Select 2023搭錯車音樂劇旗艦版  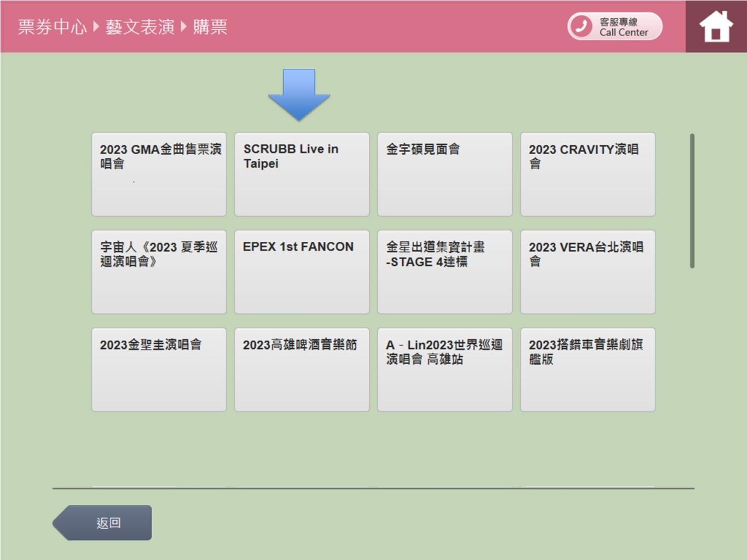coord(587,370)
